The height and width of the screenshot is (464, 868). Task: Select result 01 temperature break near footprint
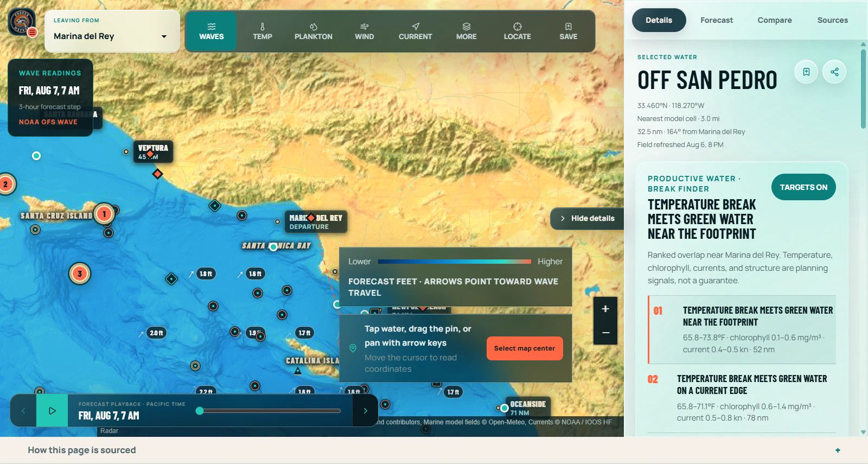click(742, 329)
